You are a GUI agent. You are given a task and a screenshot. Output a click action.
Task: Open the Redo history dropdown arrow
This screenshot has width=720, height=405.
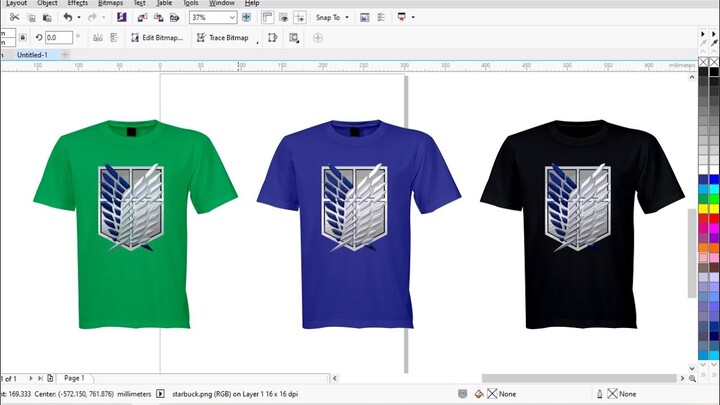pos(103,17)
